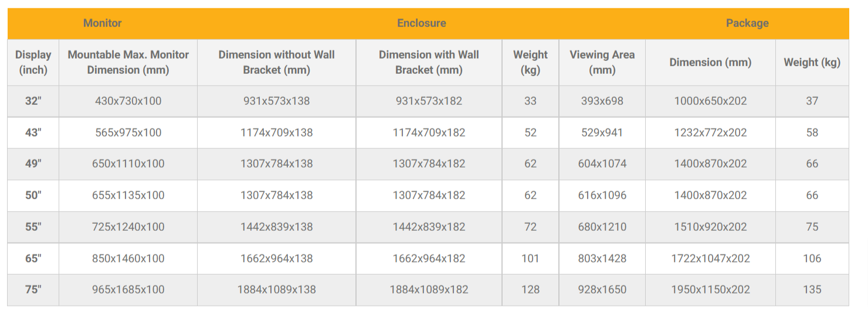Select the 1950x1150x202 package dimension cell
Screen dimensions: 868x318
[710, 289]
